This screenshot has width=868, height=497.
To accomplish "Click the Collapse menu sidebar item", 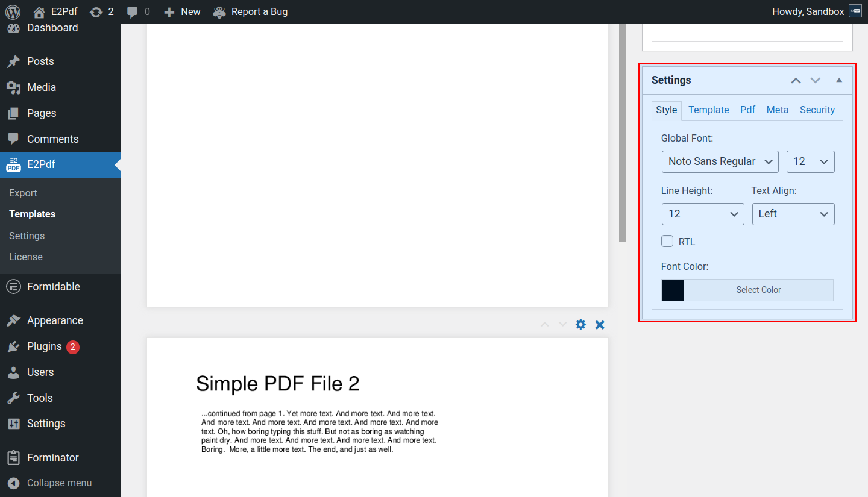I will 59,483.
